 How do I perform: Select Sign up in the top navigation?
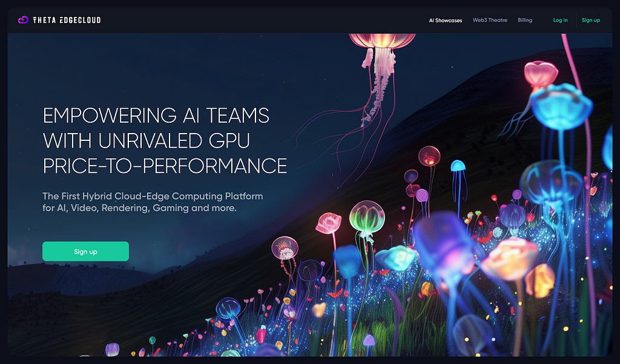tap(590, 21)
